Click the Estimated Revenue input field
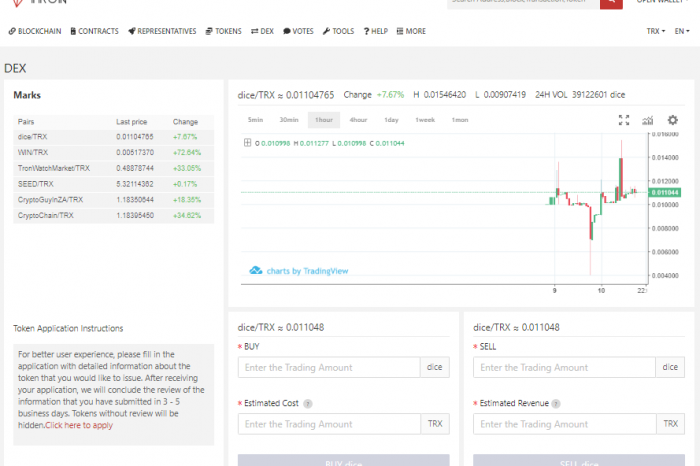 pos(565,424)
